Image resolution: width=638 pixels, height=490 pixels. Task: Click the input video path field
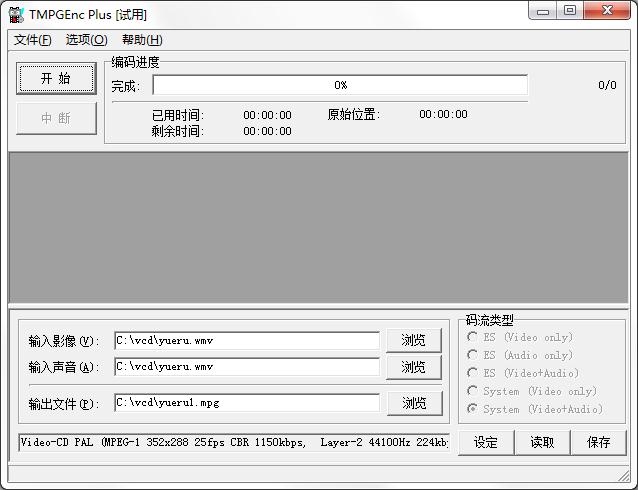coord(246,341)
